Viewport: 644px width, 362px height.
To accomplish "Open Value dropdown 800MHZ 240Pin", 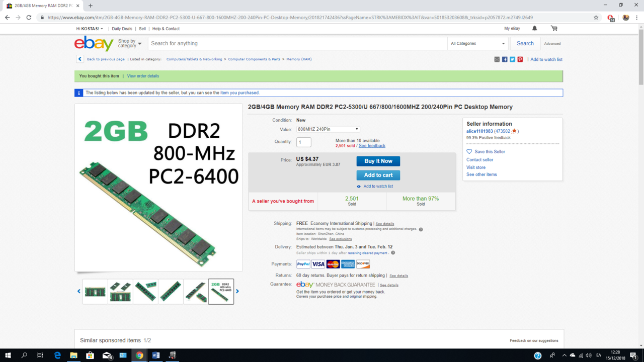I will [328, 129].
